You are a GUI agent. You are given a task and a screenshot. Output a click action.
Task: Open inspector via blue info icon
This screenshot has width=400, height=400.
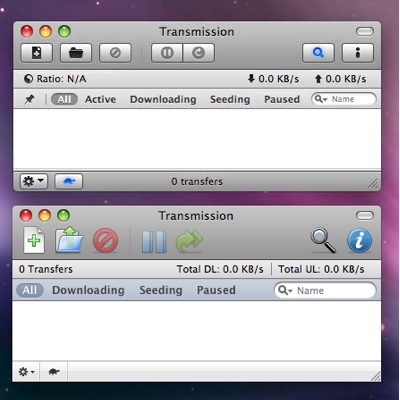[359, 240]
